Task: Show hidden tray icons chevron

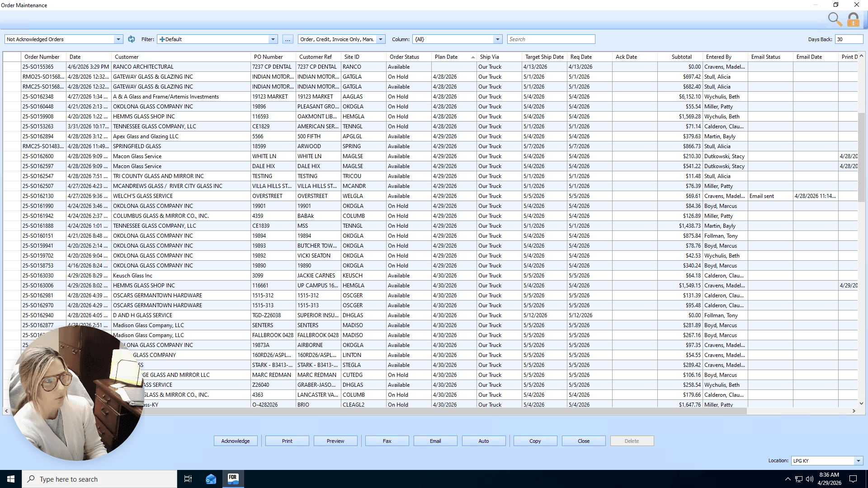Action: click(788, 479)
